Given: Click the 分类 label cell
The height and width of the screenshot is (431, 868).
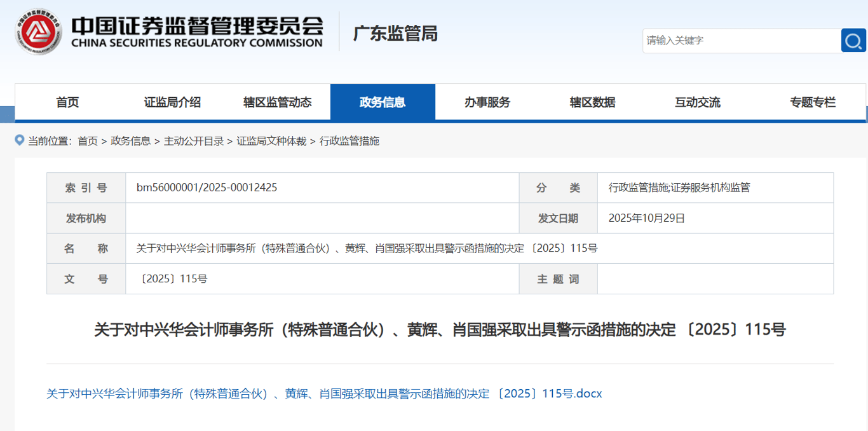Looking at the screenshot, I should pos(558,188).
